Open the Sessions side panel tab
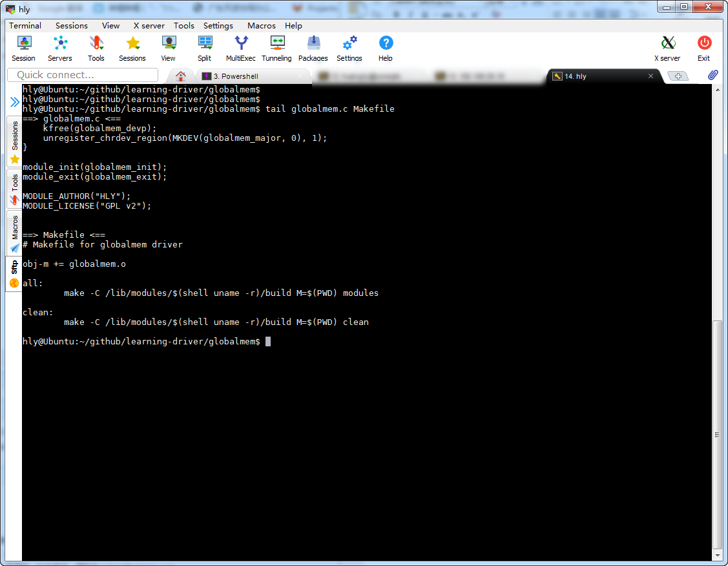The width and height of the screenshot is (728, 566). pyautogui.click(x=14, y=141)
